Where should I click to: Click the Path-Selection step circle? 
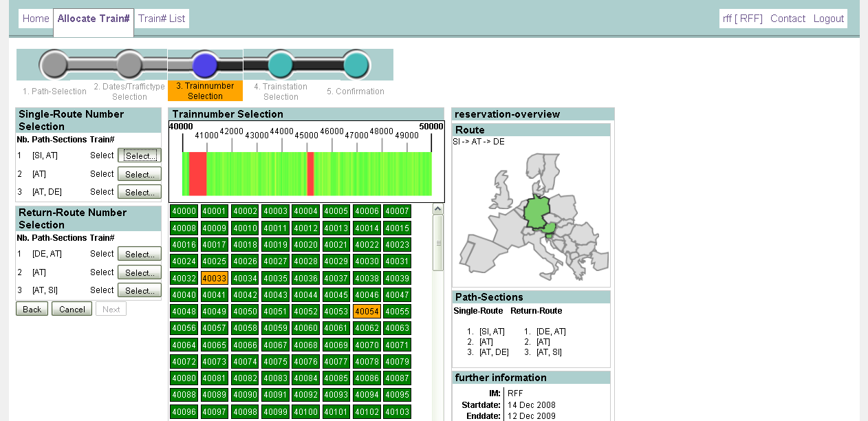pos(54,65)
